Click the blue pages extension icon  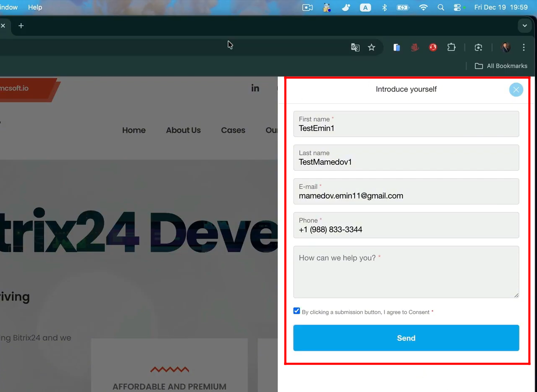pyautogui.click(x=396, y=47)
